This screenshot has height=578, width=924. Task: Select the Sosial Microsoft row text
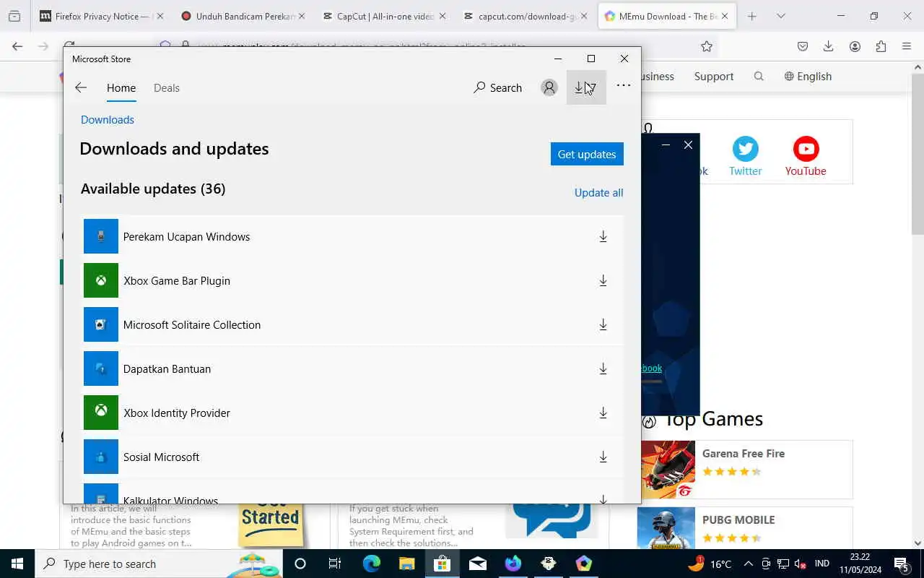pos(162,457)
